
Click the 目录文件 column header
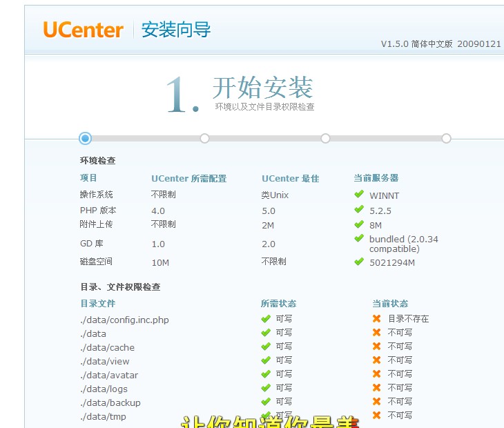[x=98, y=303]
